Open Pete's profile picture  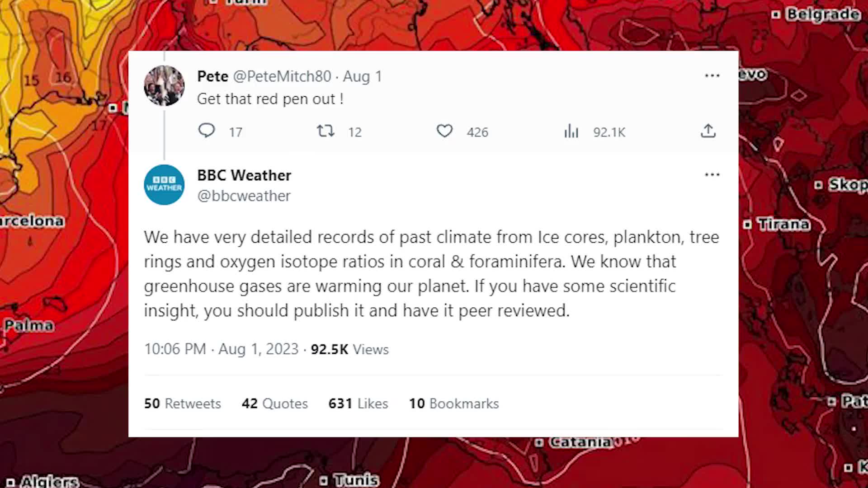pyautogui.click(x=164, y=85)
